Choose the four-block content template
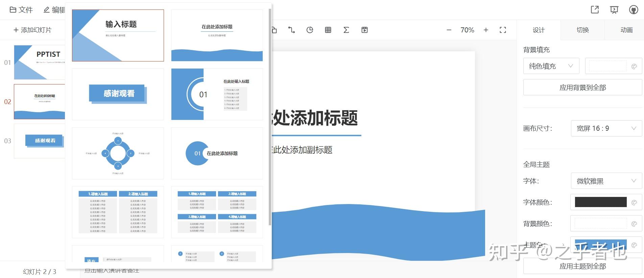Viewport: 644px width, 278px height. tap(217, 212)
